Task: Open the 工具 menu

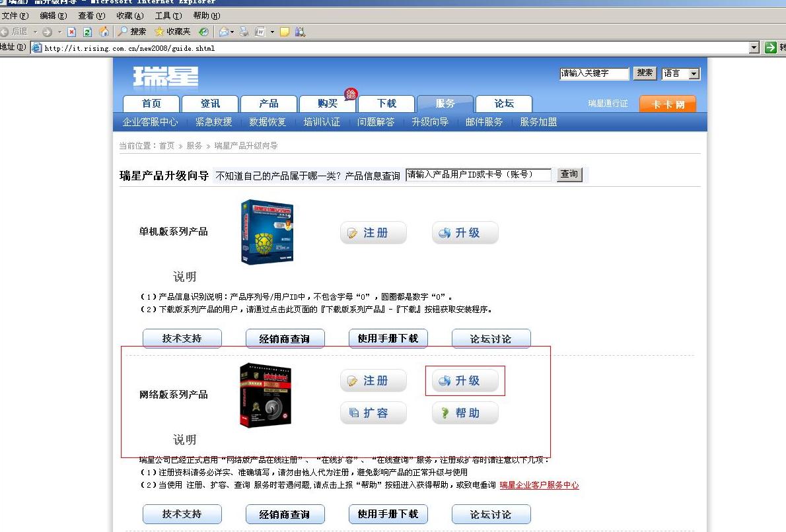Action: pyautogui.click(x=168, y=16)
